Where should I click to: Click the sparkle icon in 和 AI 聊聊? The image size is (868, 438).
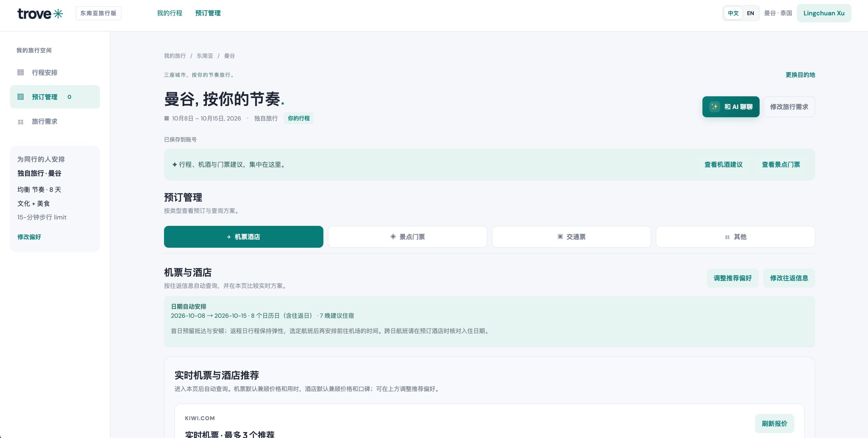714,107
